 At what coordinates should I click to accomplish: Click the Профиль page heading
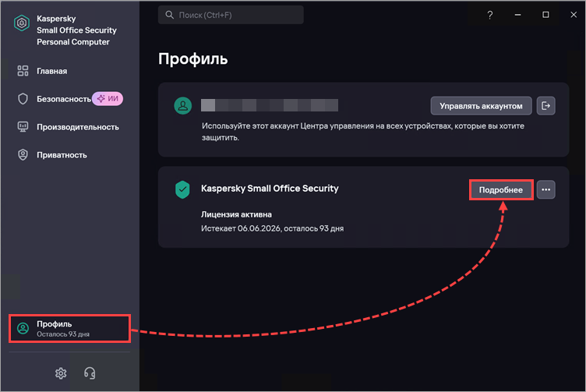(x=192, y=59)
